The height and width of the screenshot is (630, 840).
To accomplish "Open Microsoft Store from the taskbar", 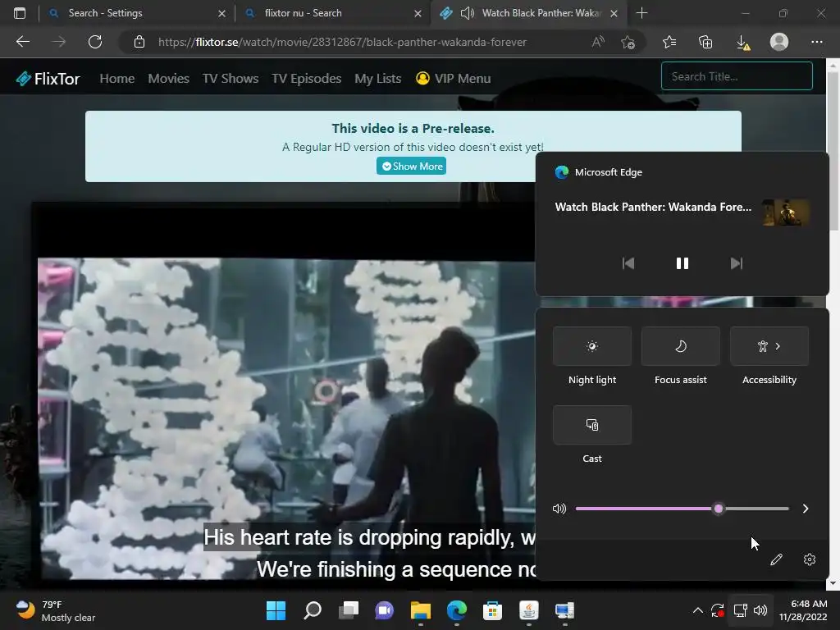I will 492,610.
